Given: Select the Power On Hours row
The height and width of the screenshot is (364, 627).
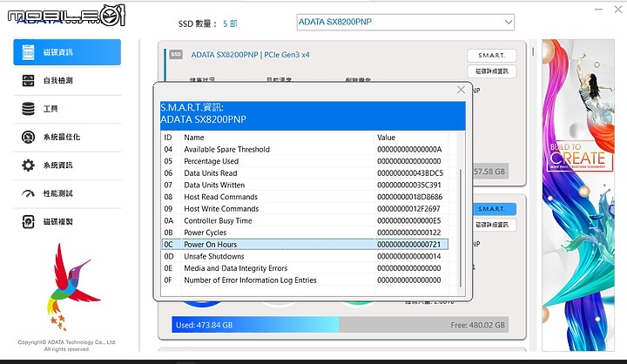Looking at the screenshot, I should [305, 245].
